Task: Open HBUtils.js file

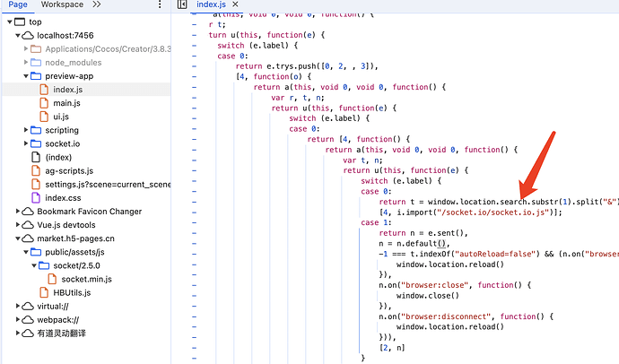Action: (x=72, y=292)
